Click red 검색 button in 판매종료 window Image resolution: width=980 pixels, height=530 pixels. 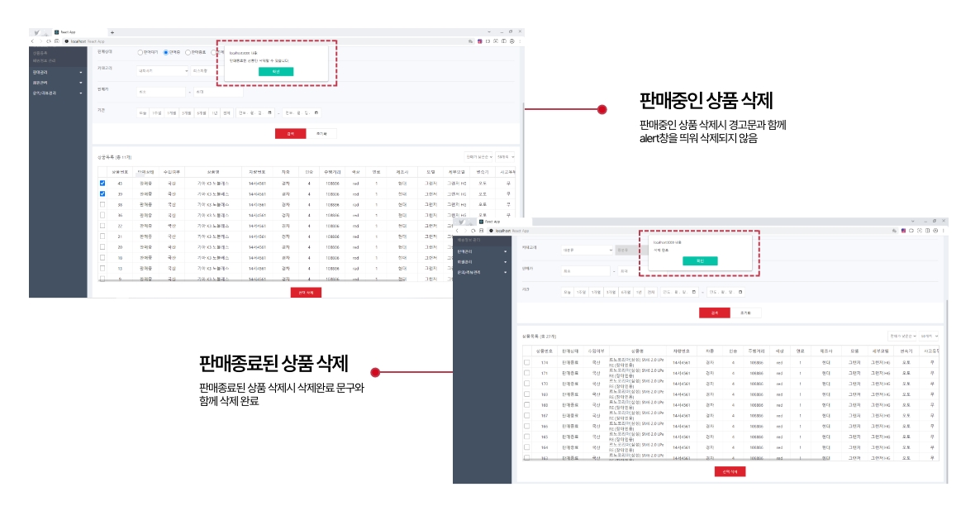tap(715, 313)
